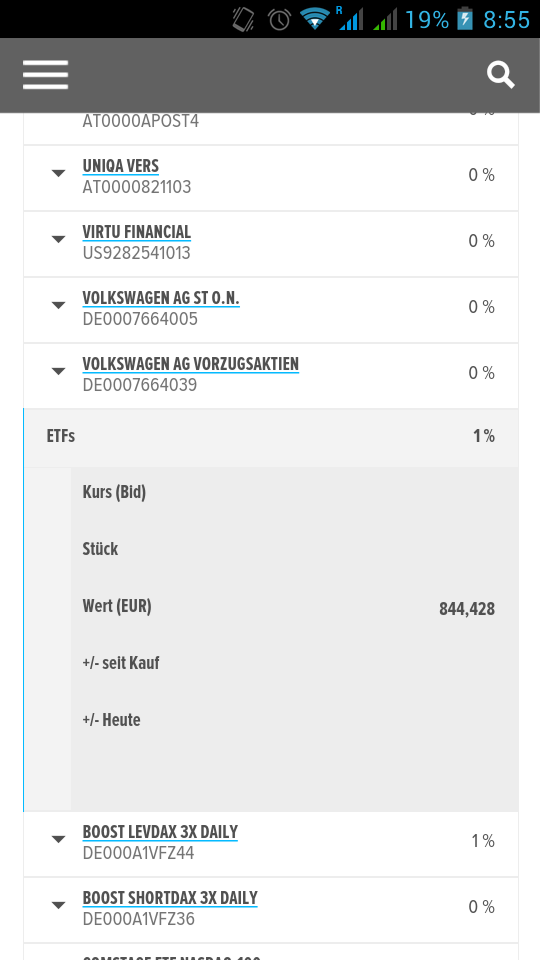Open VOLKSWAGEN AG ST O.N. link
540x960 pixels.
(161, 298)
